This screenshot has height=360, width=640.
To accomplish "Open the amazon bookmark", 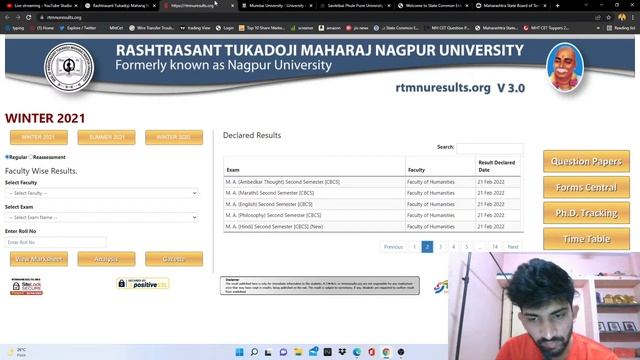I will click(x=329, y=28).
